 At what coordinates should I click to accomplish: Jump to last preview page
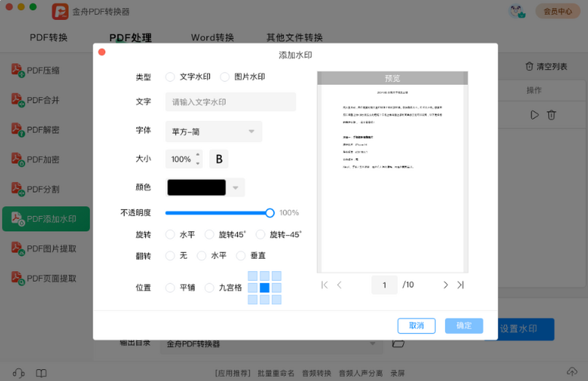point(461,285)
